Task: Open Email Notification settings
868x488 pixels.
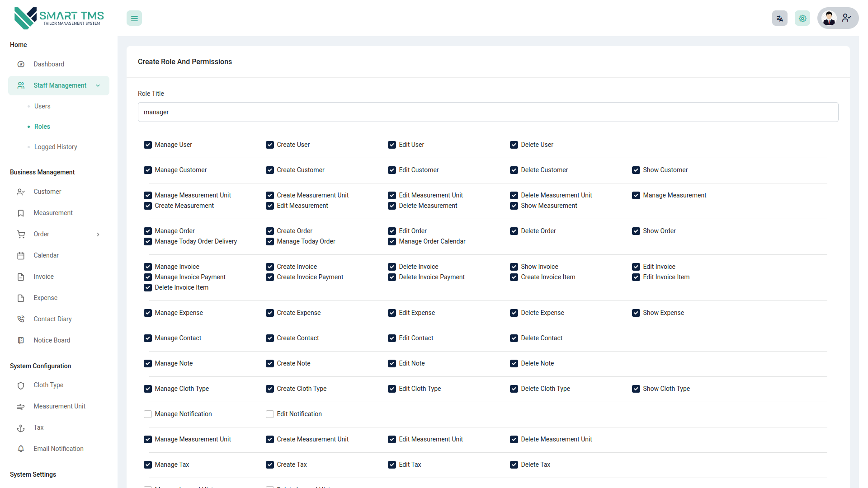Action: pos(58,448)
